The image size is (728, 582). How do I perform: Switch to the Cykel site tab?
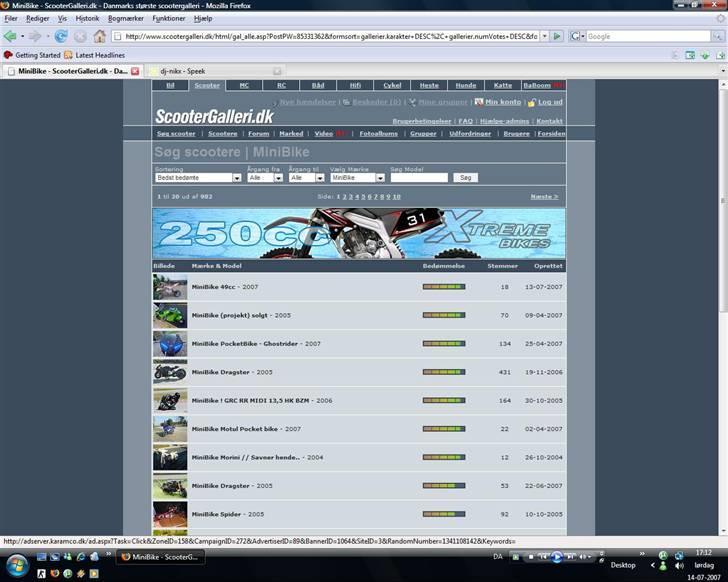392,85
